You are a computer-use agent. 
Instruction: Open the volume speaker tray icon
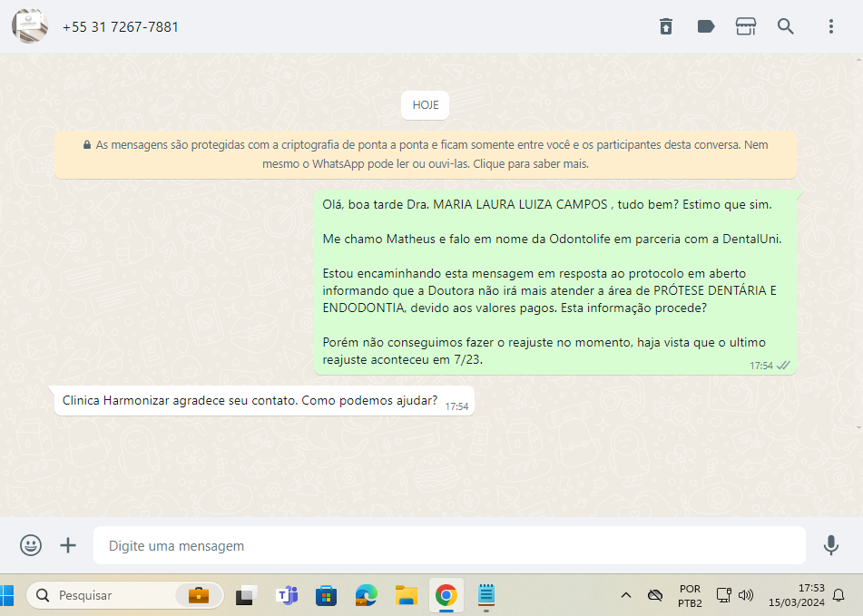pos(746,595)
